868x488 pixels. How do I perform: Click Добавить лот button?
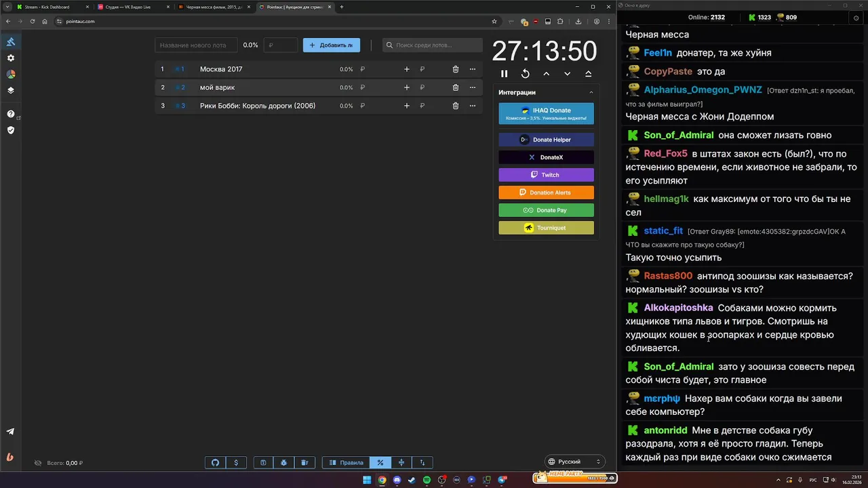pos(332,45)
